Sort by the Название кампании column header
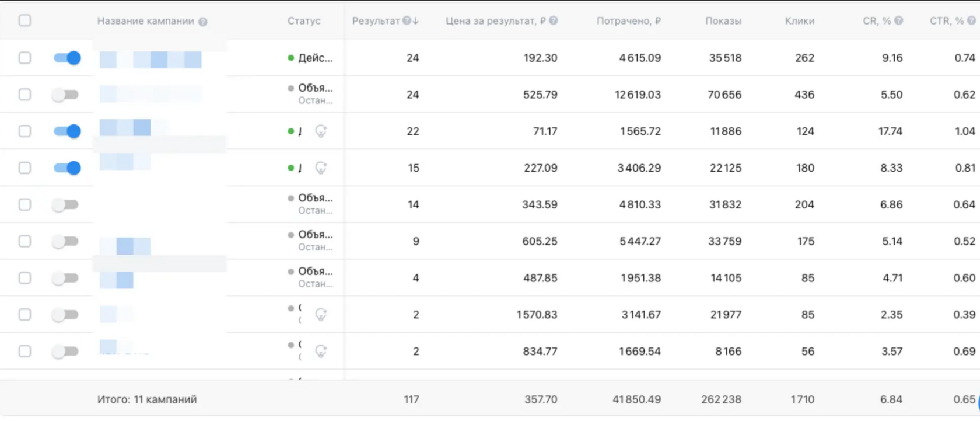Image resolution: width=980 pixels, height=421 pixels. pyautogui.click(x=145, y=21)
